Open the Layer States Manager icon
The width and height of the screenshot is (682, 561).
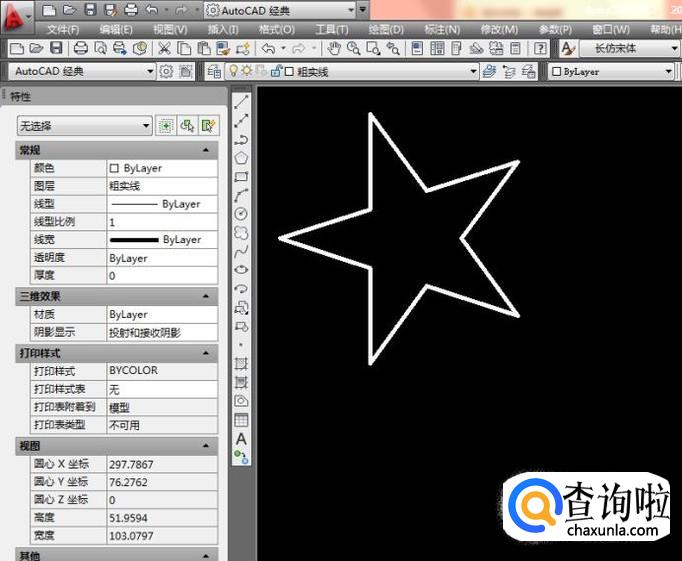528,71
